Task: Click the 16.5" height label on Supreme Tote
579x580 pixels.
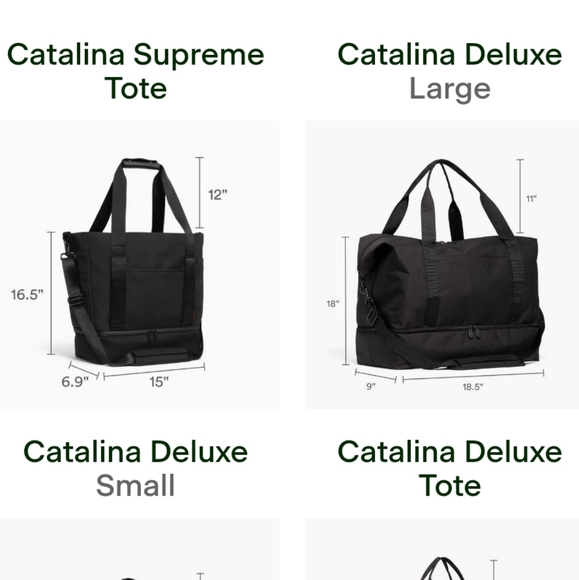Action: point(27,295)
